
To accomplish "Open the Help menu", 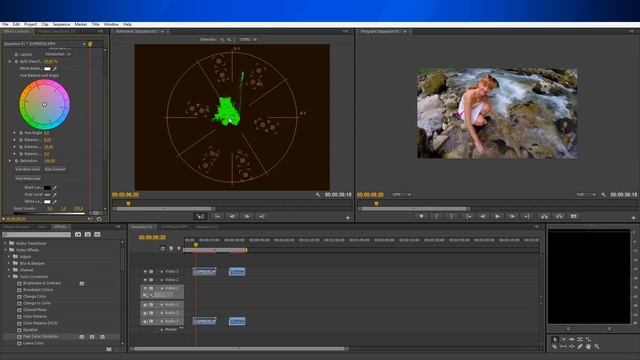I will 127,24.
